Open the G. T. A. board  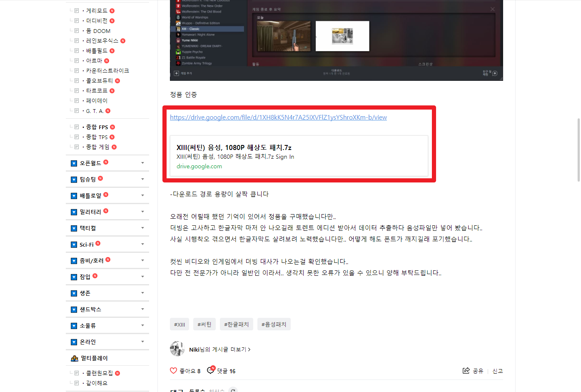(95, 111)
